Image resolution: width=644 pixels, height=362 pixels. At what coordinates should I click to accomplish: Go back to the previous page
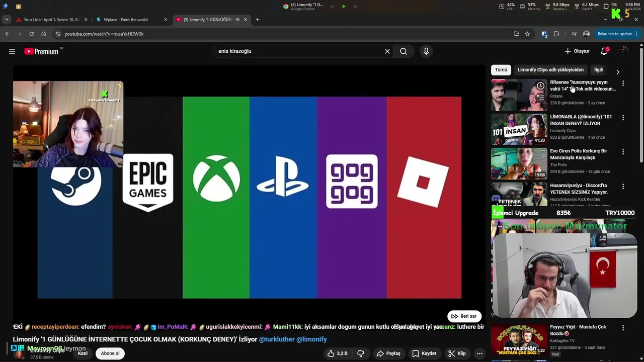point(7,34)
